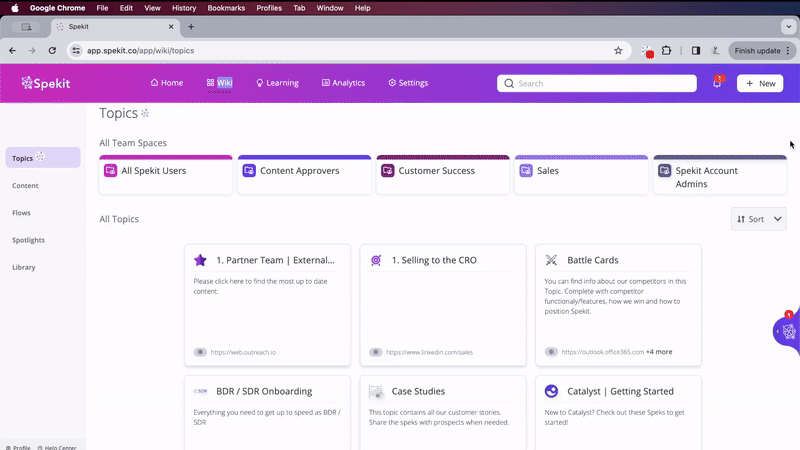Open the notifications bell
This screenshot has width=800, height=450.
coord(717,83)
